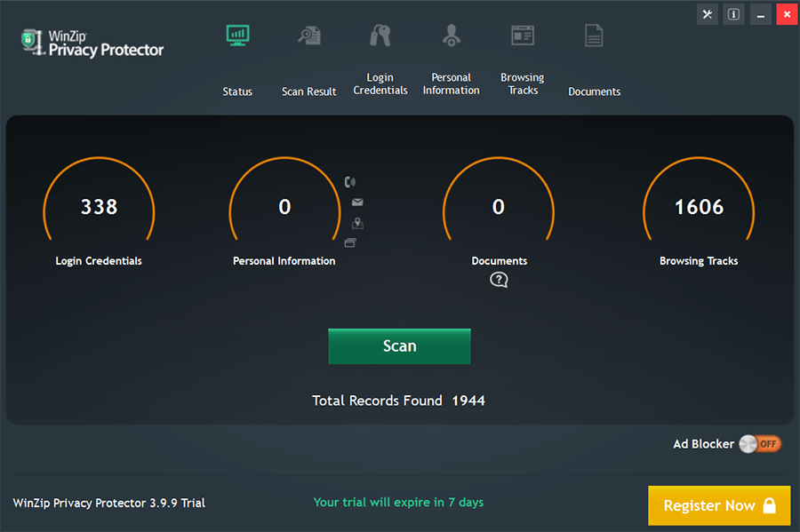Select the credit card icon near Personal Information

pyautogui.click(x=349, y=242)
